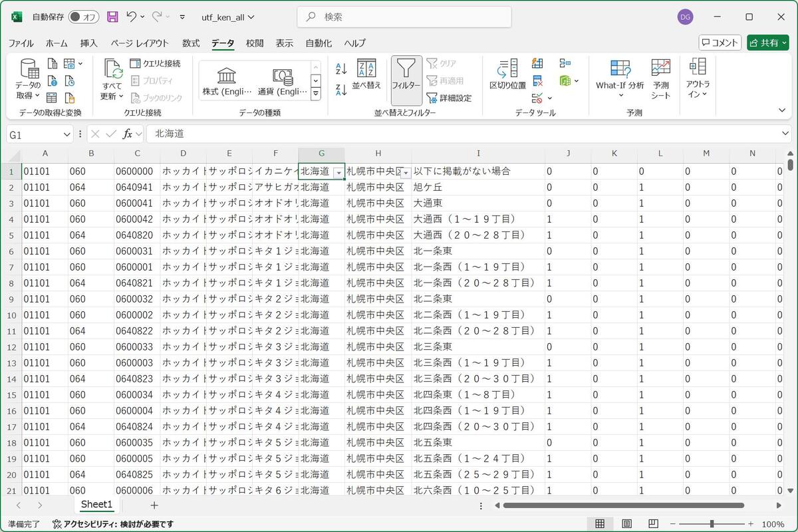The height and width of the screenshot is (532, 798).
Task: Switch to Normal view in status bar
Action: [600, 523]
